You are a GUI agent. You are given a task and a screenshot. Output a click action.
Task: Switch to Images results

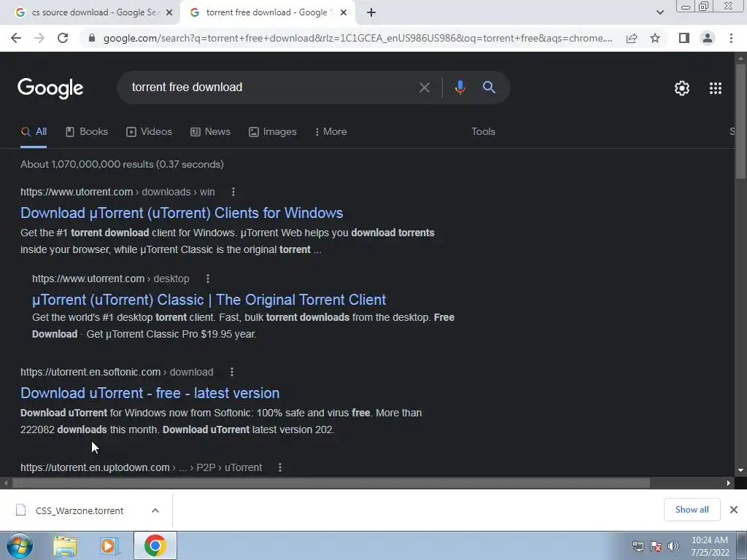click(273, 132)
